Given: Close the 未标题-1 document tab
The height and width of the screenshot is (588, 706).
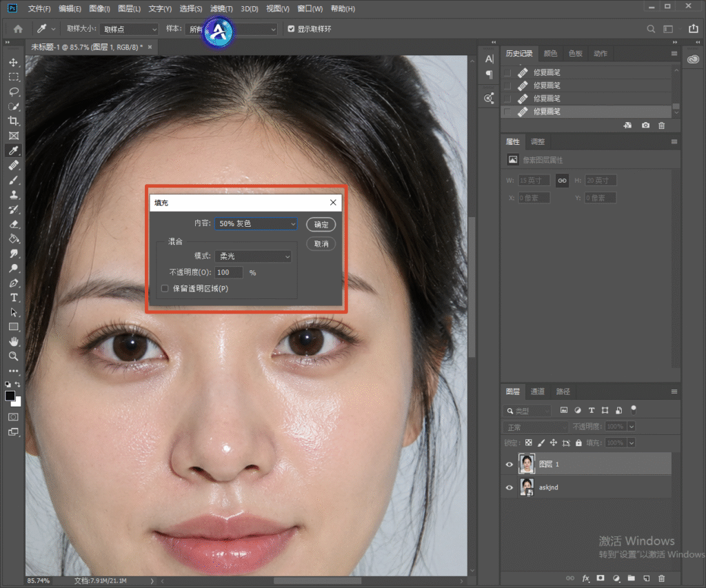Looking at the screenshot, I should (150, 47).
